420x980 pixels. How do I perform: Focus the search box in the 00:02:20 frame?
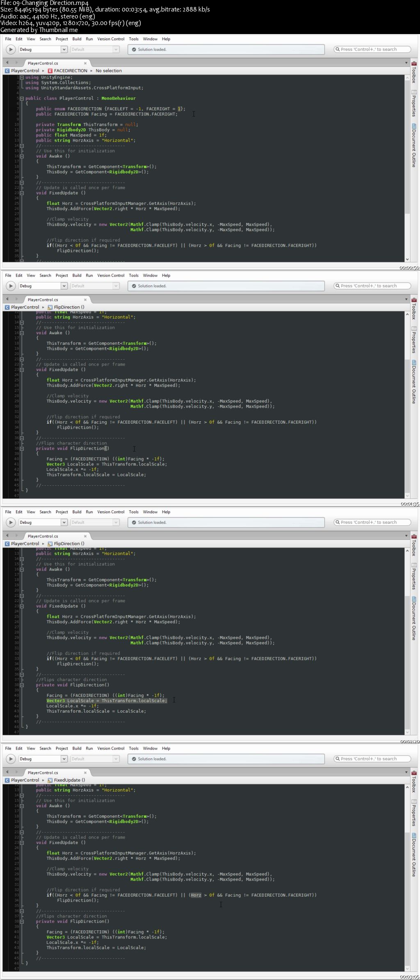pyautogui.click(x=372, y=523)
